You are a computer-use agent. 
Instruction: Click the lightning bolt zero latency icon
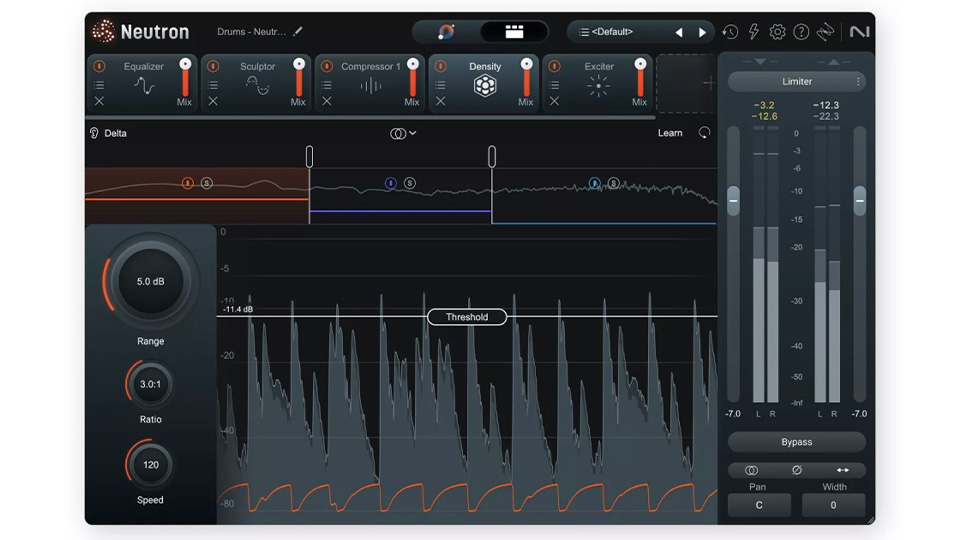pos(754,32)
